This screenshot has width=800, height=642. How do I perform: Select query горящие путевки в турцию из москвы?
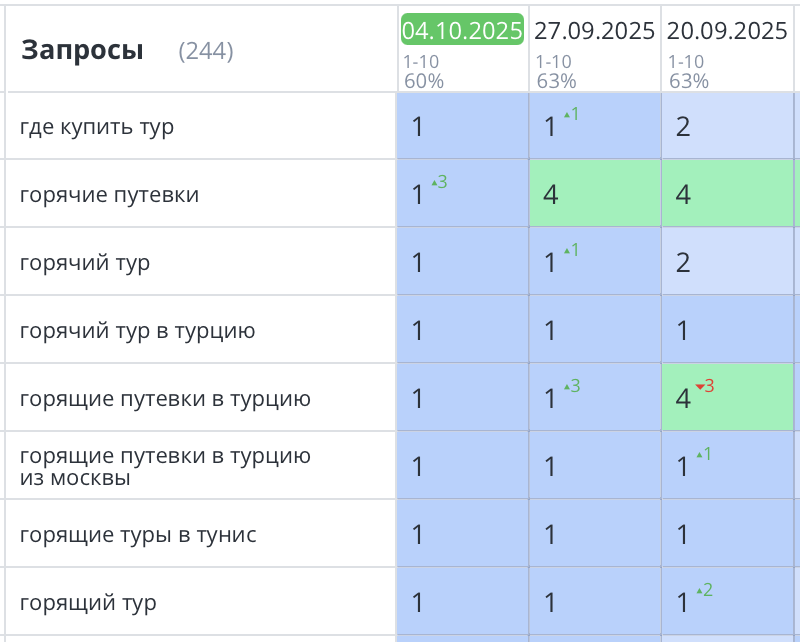tap(165, 467)
